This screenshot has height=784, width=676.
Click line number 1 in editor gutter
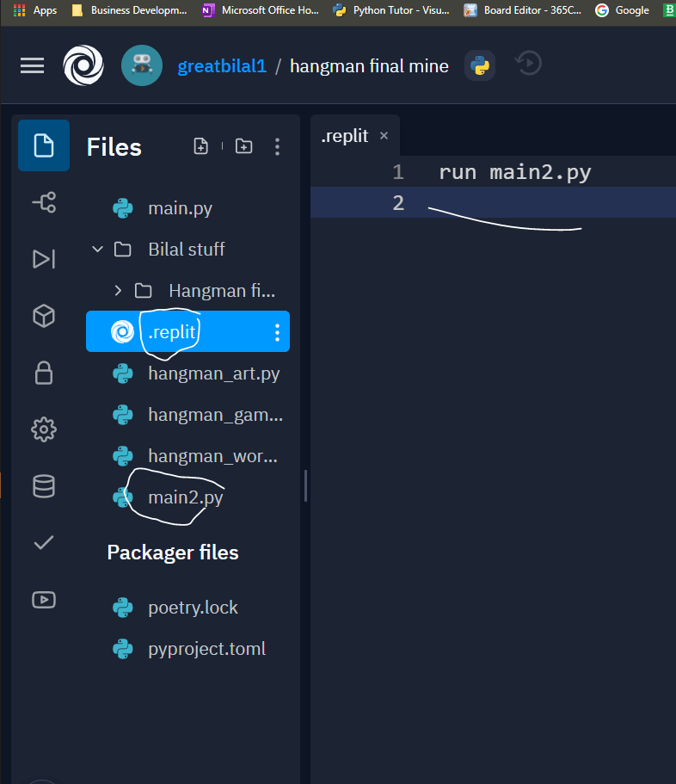(398, 172)
